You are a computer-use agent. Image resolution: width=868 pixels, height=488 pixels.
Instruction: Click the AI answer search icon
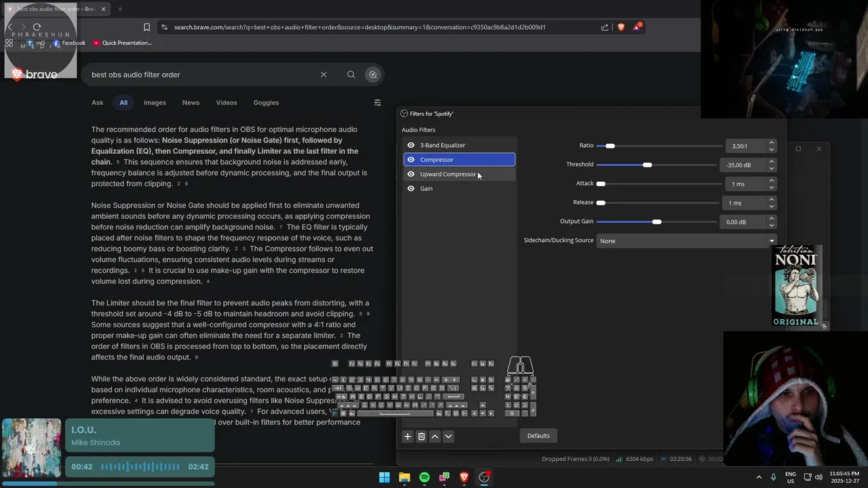point(373,75)
